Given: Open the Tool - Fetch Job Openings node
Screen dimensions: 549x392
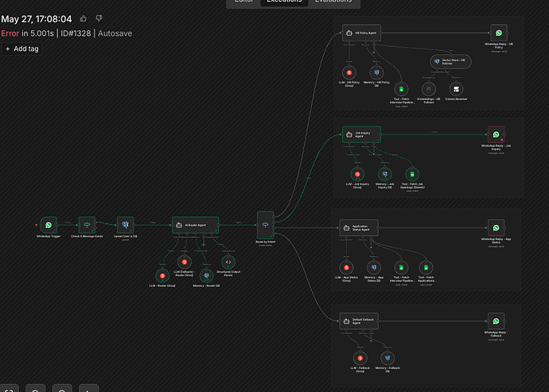Looking at the screenshot, I should 412,174.
